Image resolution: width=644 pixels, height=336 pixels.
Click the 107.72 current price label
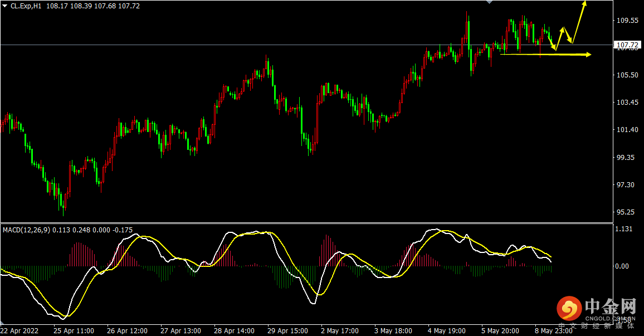(x=626, y=45)
